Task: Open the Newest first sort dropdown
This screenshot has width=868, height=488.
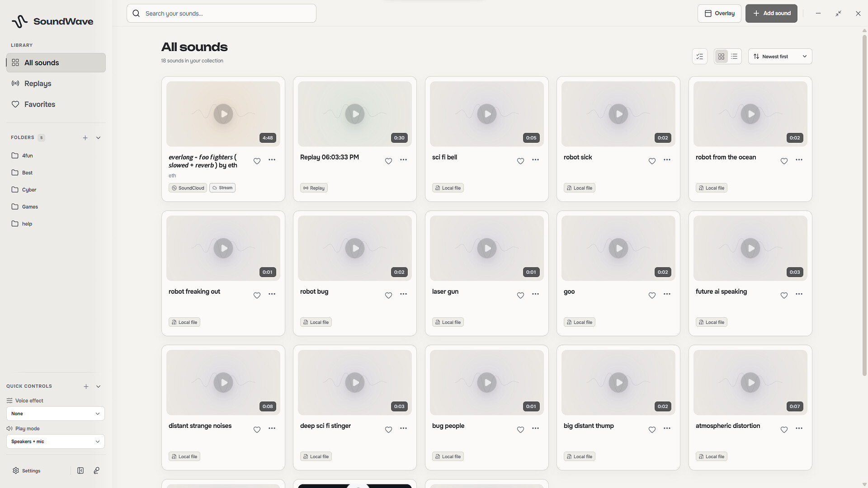Action: 780,56
